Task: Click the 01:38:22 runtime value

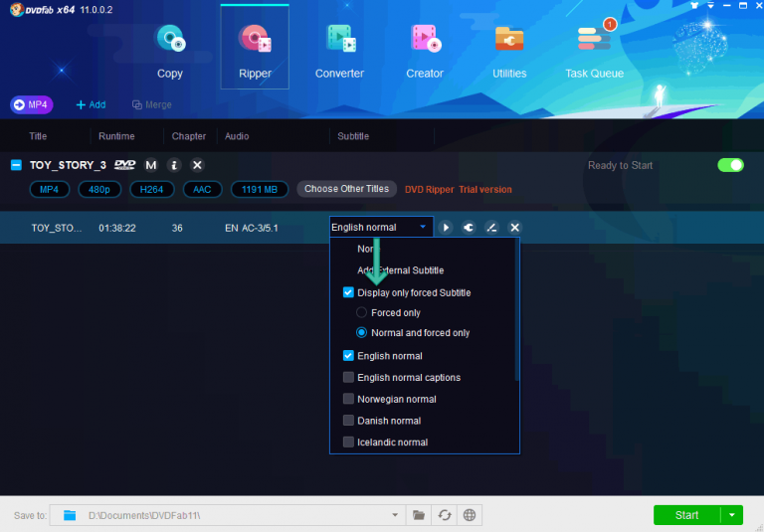Action: tap(117, 228)
